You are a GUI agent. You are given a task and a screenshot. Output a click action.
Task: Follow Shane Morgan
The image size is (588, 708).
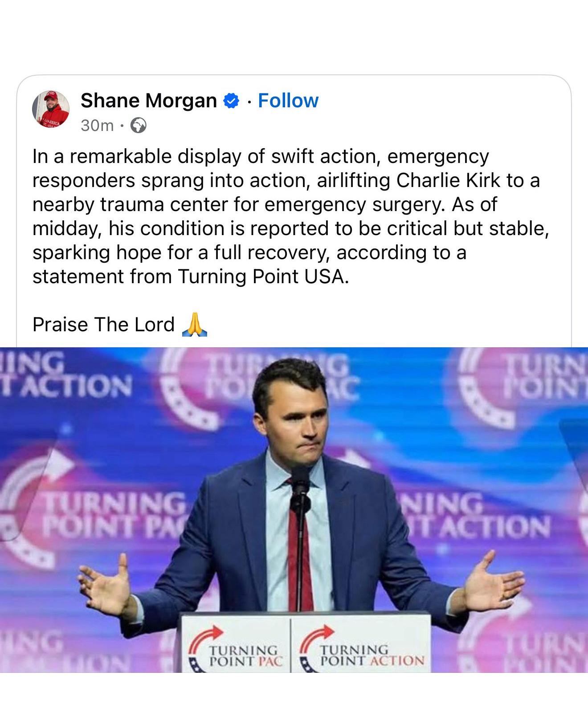[x=288, y=101]
